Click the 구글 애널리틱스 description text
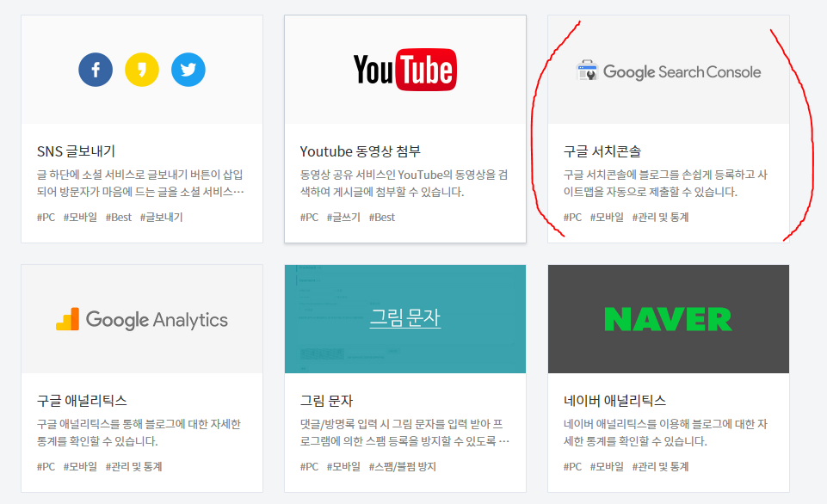The image size is (827, 504). [x=139, y=433]
